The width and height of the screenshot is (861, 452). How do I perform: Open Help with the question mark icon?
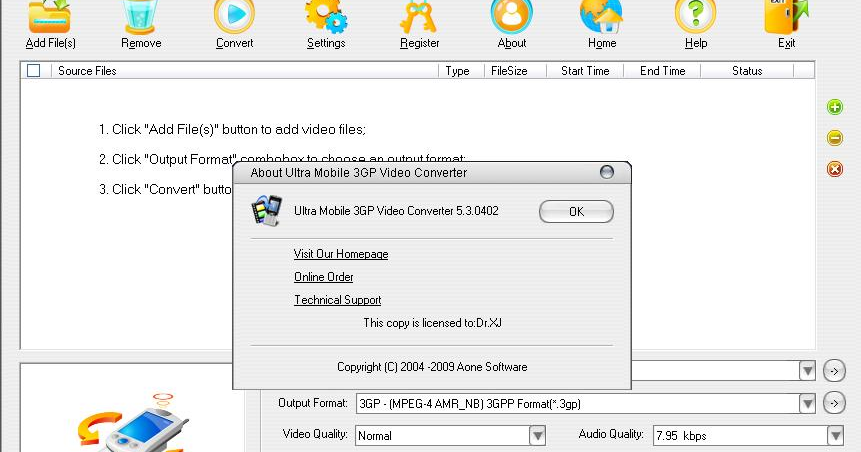(x=696, y=16)
